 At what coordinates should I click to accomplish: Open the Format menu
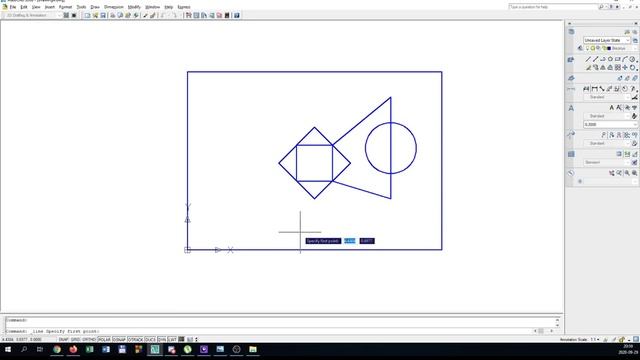(65, 7)
